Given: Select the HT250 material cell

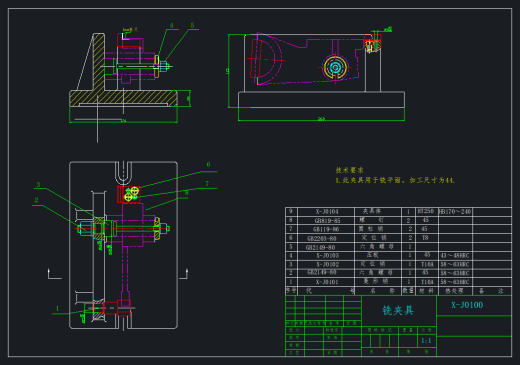Looking at the screenshot, I should [426, 211].
